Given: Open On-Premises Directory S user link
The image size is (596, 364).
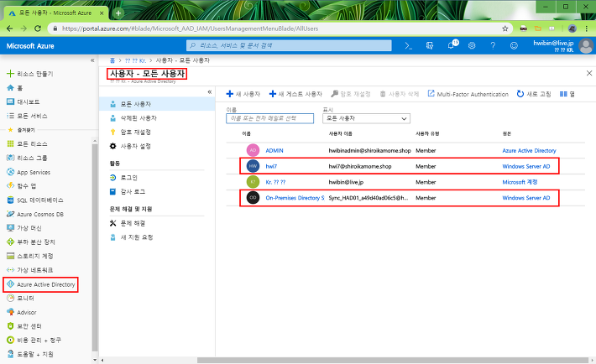Looking at the screenshot, I should [295, 198].
